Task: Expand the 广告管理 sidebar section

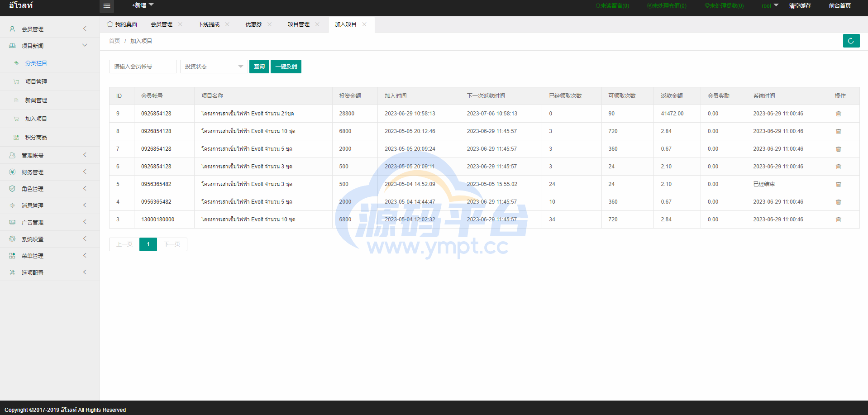Action: pos(85,222)
